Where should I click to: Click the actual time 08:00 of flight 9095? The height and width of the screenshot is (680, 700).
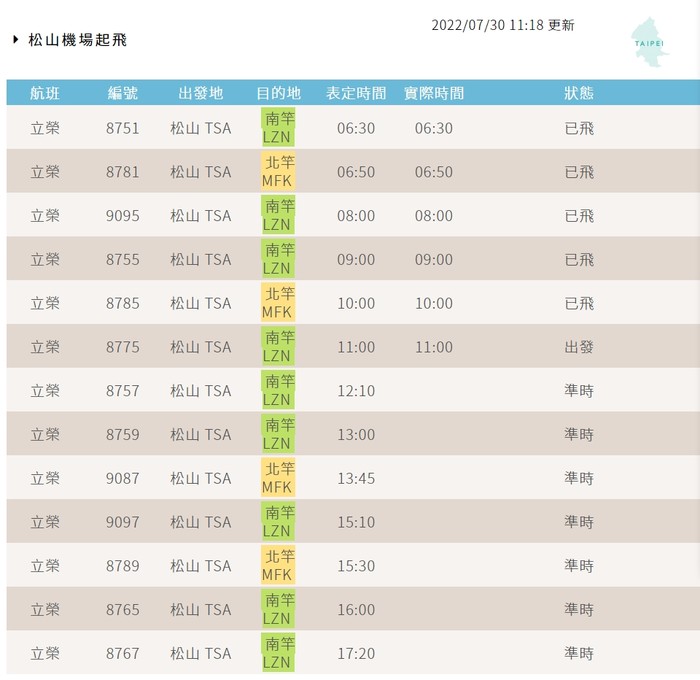tap(434, 216)
